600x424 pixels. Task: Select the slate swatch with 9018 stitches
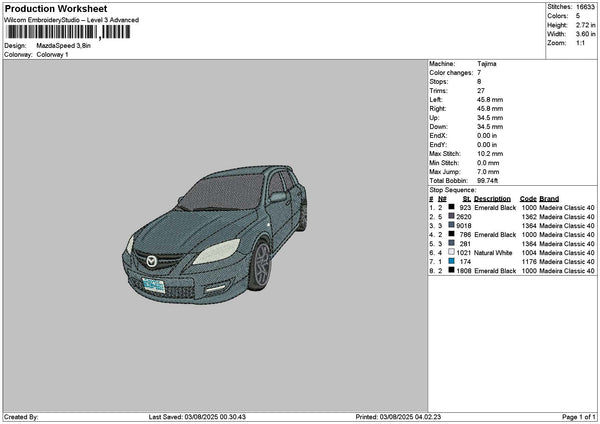pos(452,225)
